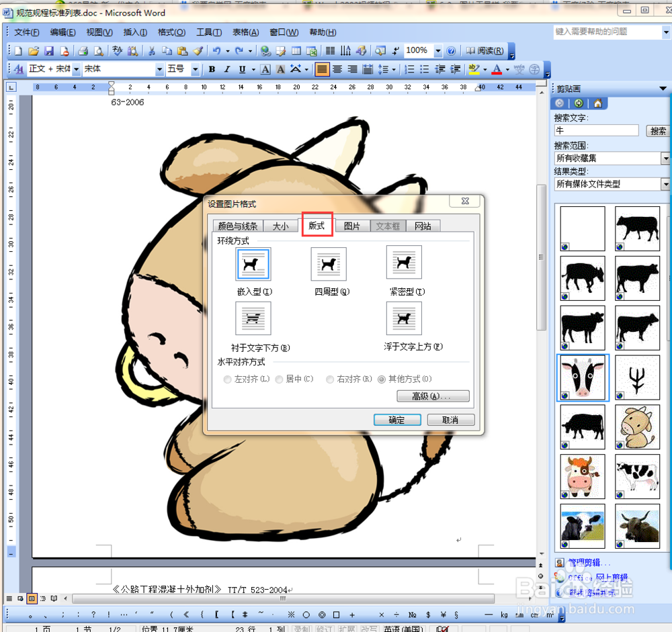This screenshot has height=632, width=672.
Task: Choose inline with text wrapping style
Action: [253, 264]
